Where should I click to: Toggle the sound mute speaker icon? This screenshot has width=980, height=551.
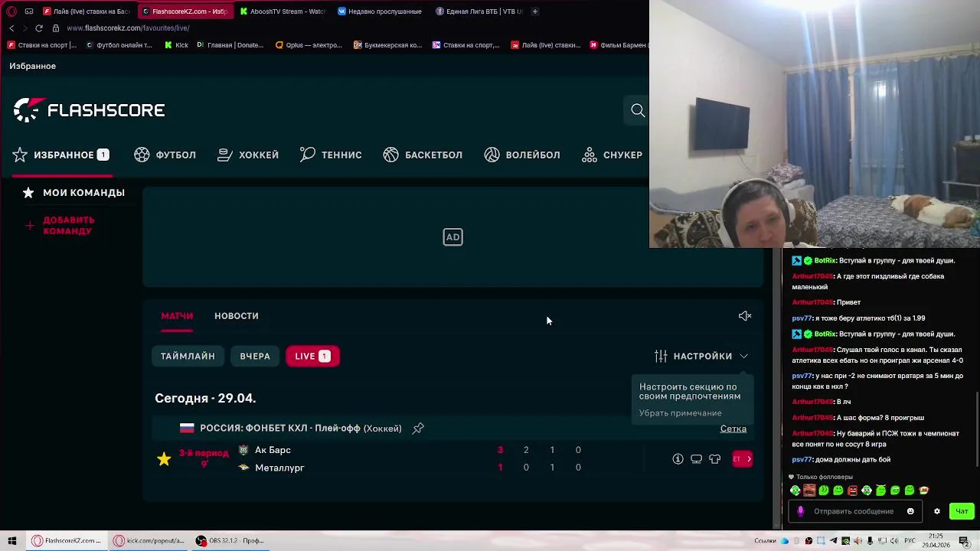tap(745, 316)
